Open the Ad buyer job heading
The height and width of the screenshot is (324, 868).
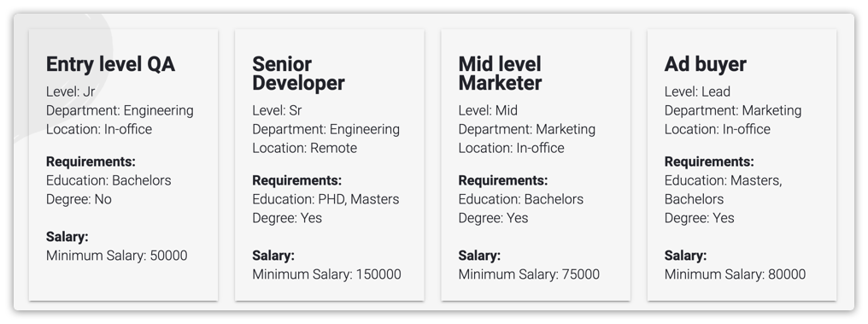[706, 64]
